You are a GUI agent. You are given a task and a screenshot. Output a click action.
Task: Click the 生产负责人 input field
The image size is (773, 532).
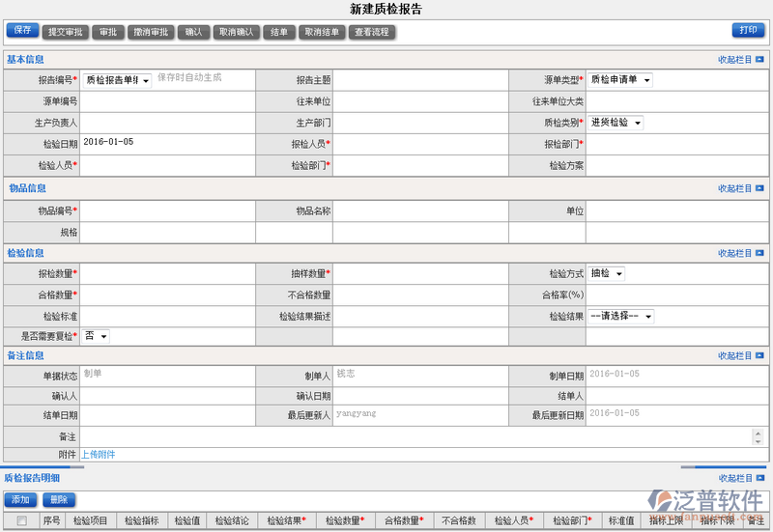click(167, 123)
